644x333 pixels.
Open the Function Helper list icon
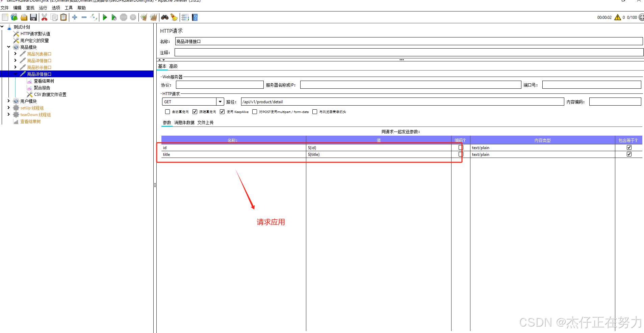coord(185,17)
